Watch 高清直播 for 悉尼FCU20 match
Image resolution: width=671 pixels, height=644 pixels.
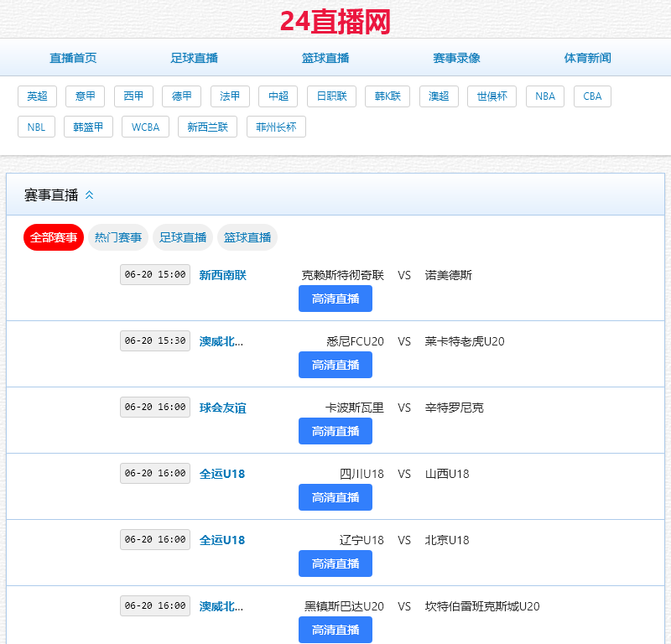point(335,365)
